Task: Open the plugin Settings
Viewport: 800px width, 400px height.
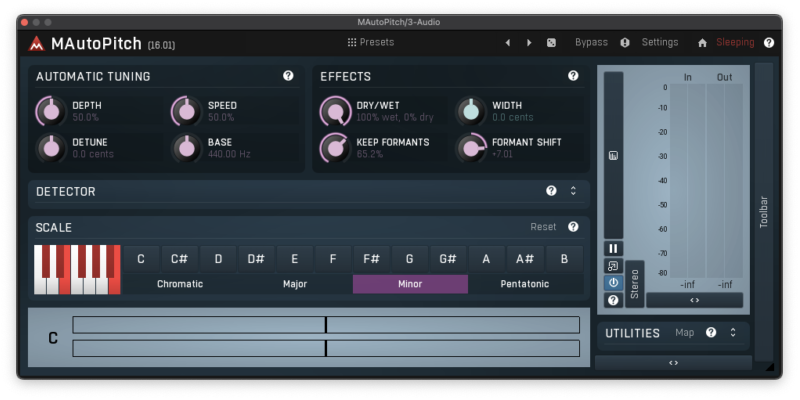Action: click(x=659, y=43)
